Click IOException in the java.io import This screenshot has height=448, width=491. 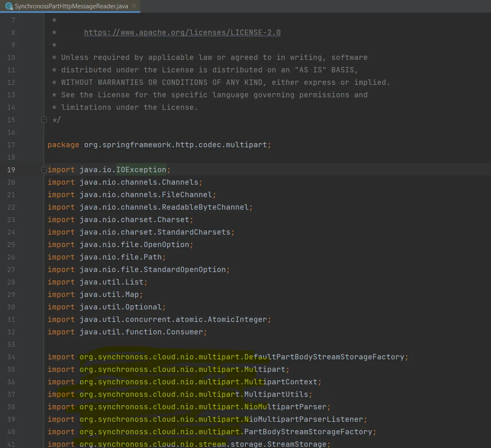point(141,170)
